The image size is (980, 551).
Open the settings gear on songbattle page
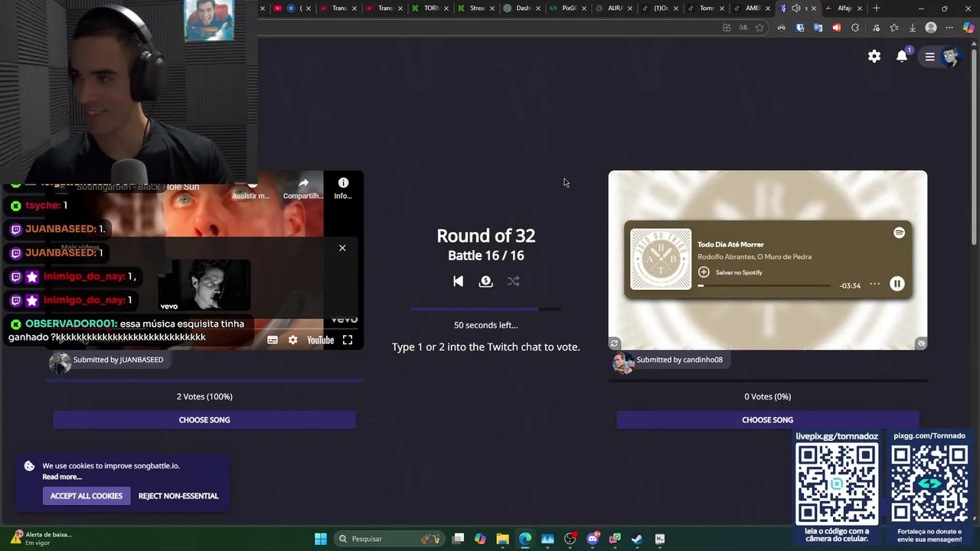tap(874, 56)
